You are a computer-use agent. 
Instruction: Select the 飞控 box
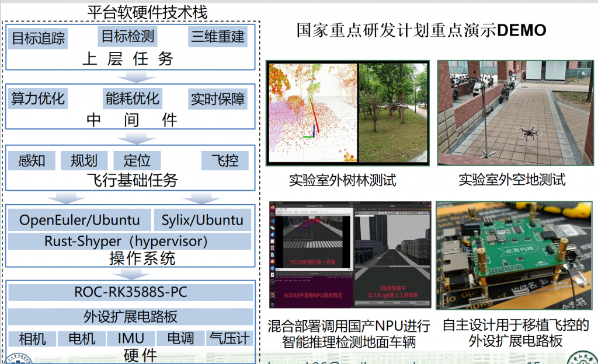click(x=225, y=160)
